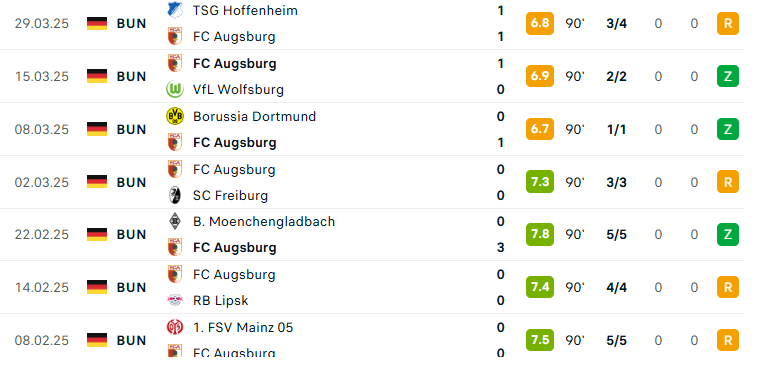Click the RB Lipsk club logo
This screenshot has height=380, width=758.
click(x=175, y=300)
